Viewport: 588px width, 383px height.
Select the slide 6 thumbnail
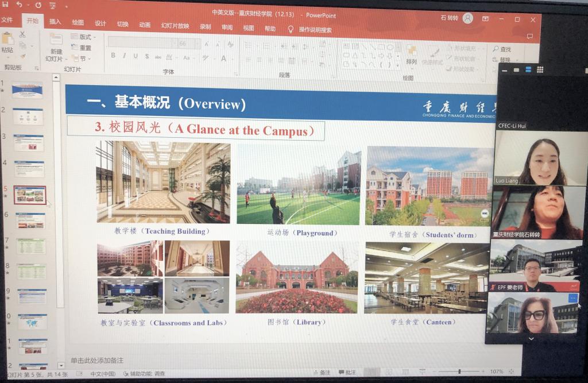coord(30,220)
